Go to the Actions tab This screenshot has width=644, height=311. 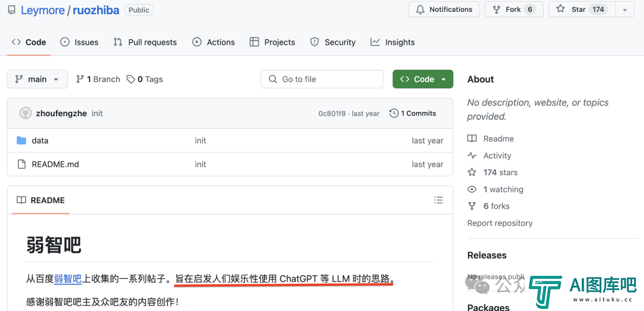pyautogui.click(x=213, y=42)
